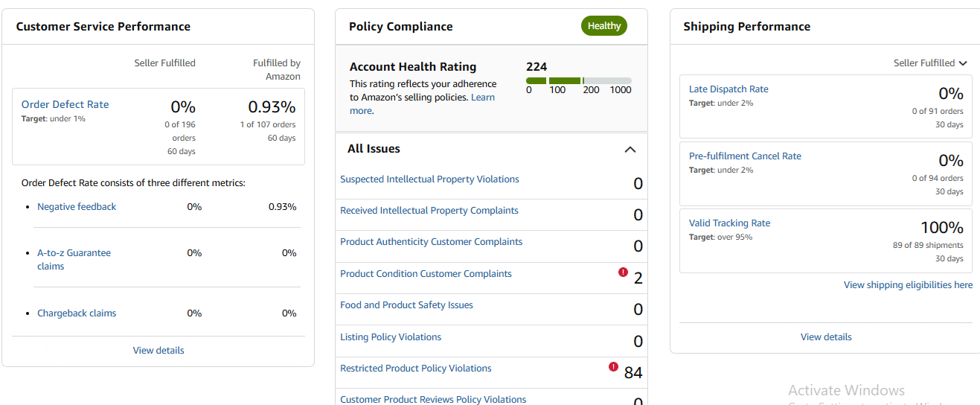Open Listing Policy Violations link

click(390, 337)
